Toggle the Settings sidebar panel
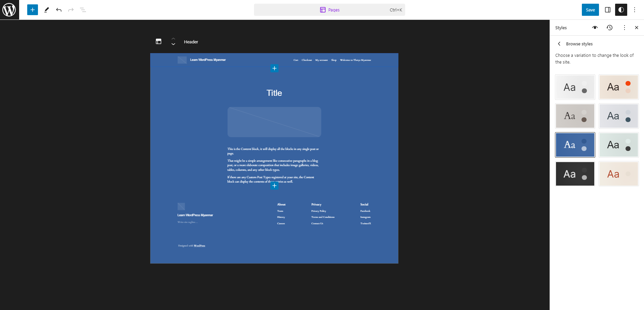The width and height of the screenshot is (644, 310). point(607,10)
